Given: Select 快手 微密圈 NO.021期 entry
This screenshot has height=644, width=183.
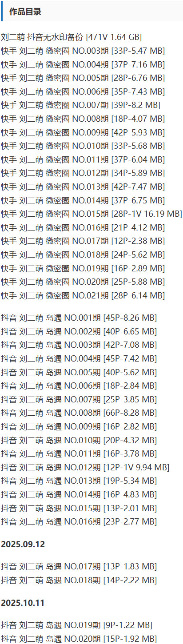Looking at the screenshot, I should [83, 295].
